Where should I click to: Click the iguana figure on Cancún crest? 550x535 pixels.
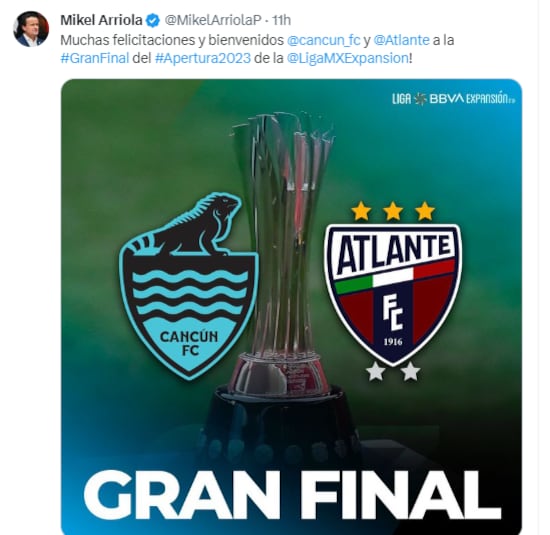(x=188, y=224)
